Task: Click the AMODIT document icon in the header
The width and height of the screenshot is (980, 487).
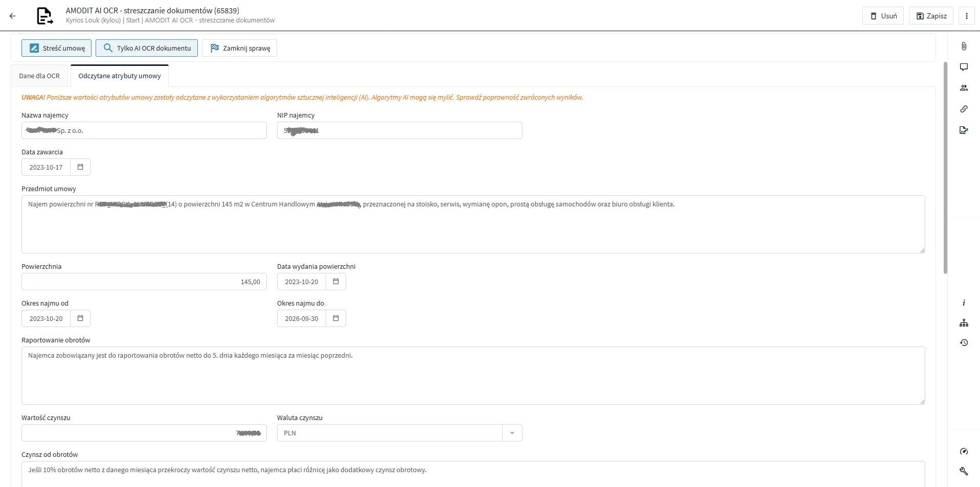Action: [x=45, y=16]
